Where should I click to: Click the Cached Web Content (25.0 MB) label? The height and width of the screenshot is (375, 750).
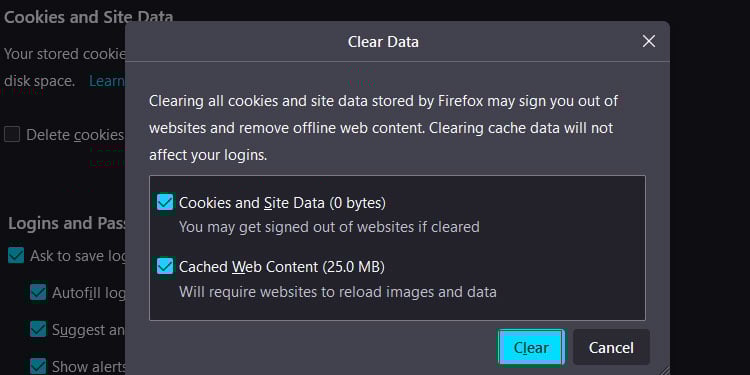[282, 266]
